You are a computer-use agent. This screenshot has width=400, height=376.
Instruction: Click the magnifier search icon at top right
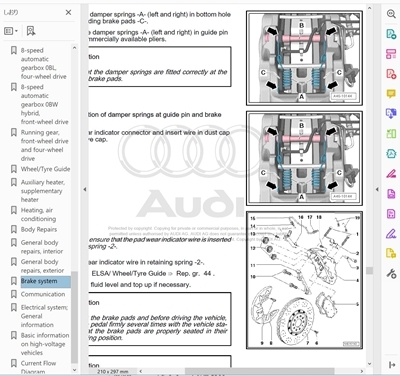click(x=391, y=14)
